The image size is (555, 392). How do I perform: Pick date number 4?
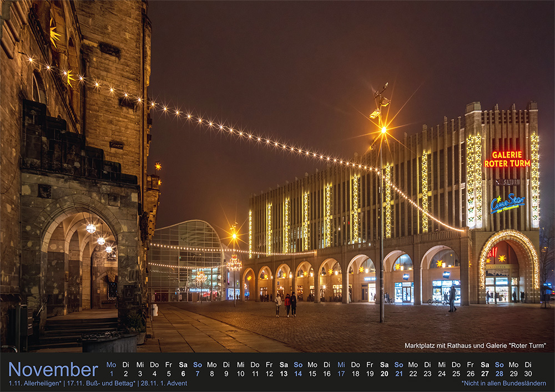154,374
